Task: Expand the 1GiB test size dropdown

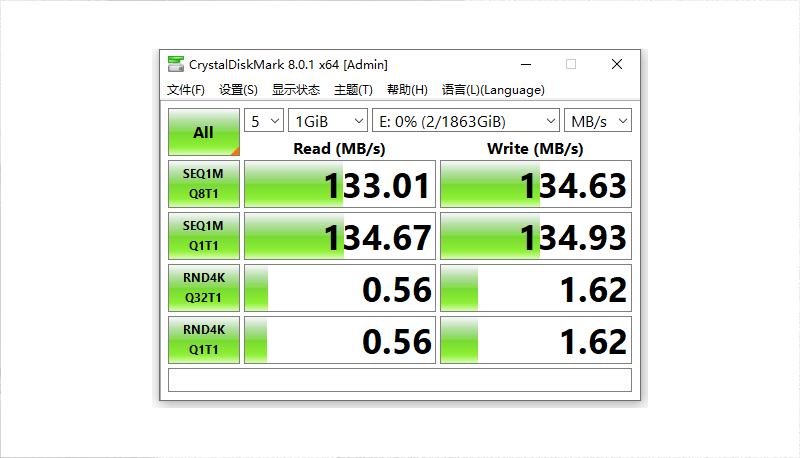Action: [328, 121]
